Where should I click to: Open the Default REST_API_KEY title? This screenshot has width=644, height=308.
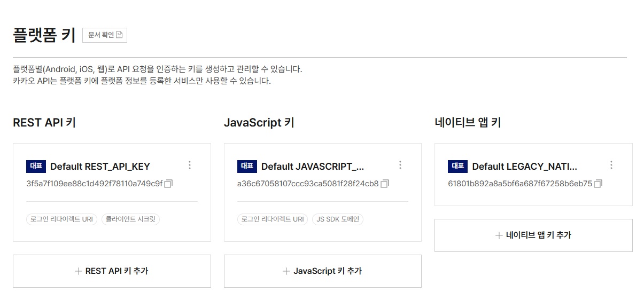(x=100, y=167)
